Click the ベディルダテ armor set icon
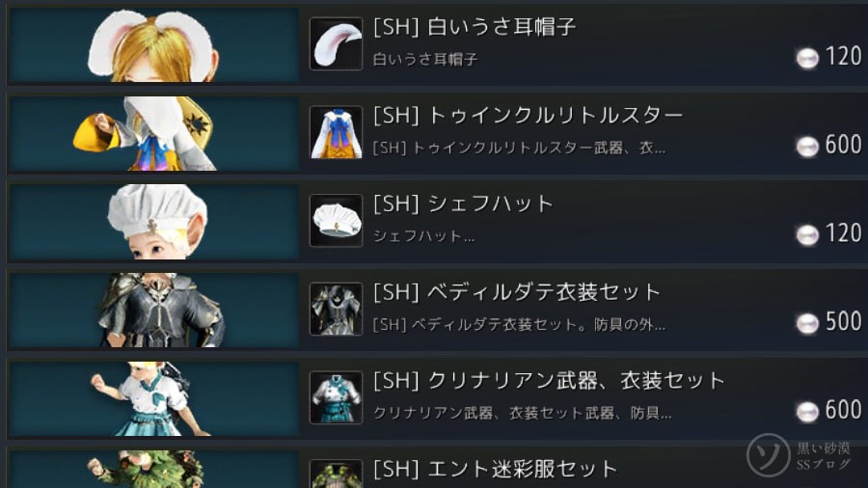 click(x=336, y=309)
